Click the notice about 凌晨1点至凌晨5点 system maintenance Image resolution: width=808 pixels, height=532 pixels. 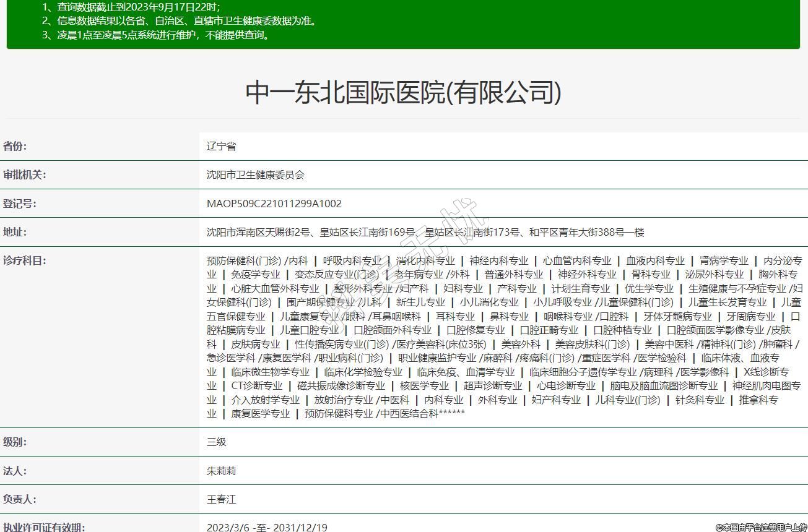(156, 35)
